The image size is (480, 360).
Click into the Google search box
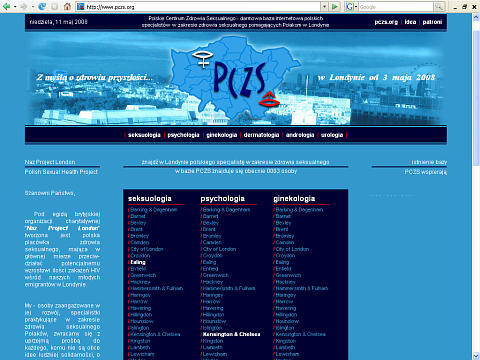[x=396, y=7]
